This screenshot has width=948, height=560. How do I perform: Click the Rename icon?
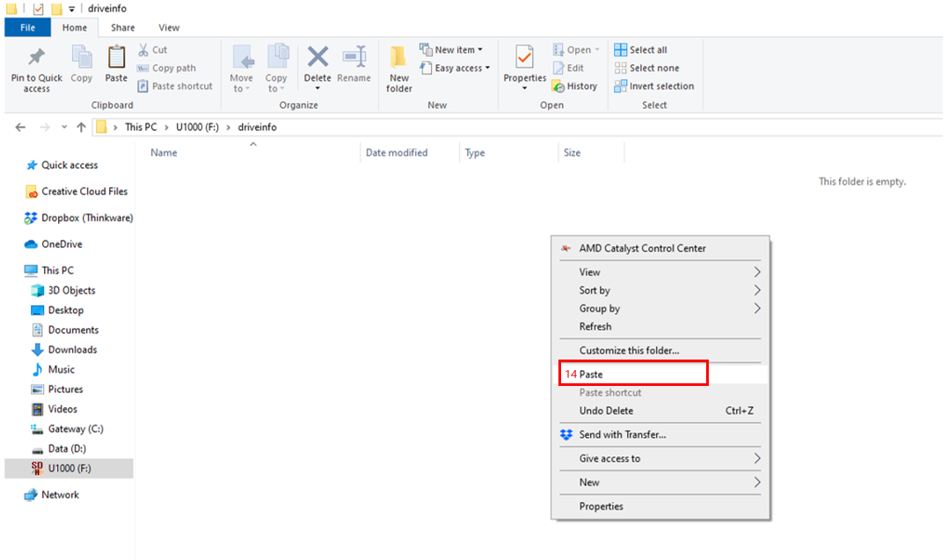(x=354, y=57)
